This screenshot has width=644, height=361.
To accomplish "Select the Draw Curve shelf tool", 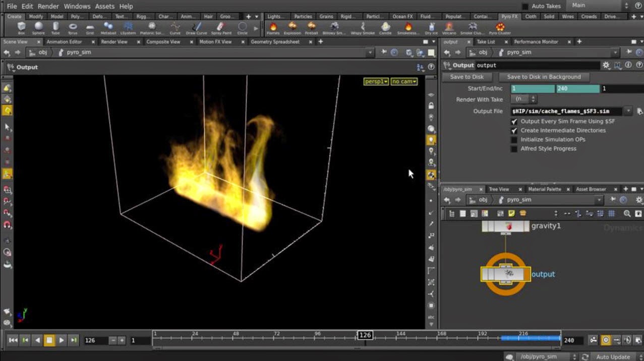I will (197, 28).
